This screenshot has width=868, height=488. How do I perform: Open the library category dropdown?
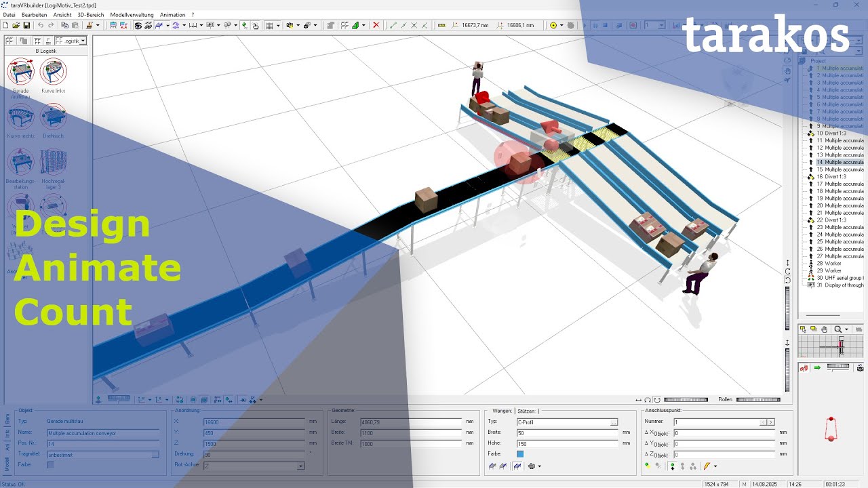(83, 41)
